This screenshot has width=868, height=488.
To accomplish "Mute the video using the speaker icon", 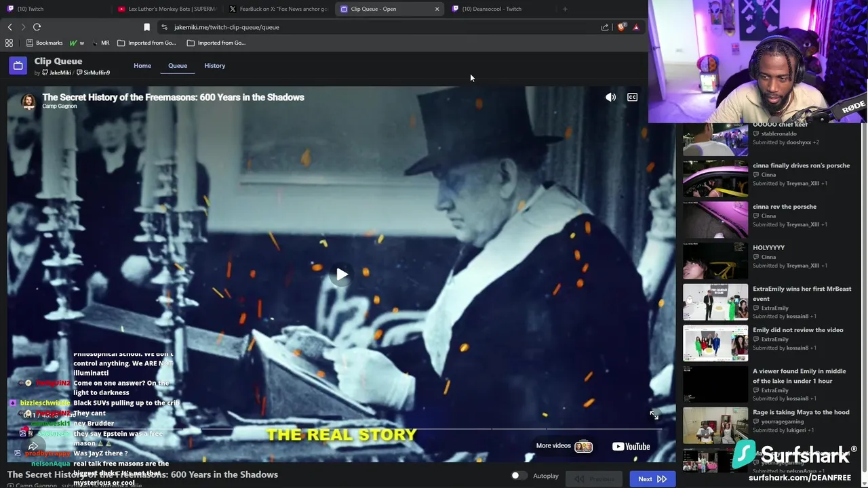I will point(610,98).
